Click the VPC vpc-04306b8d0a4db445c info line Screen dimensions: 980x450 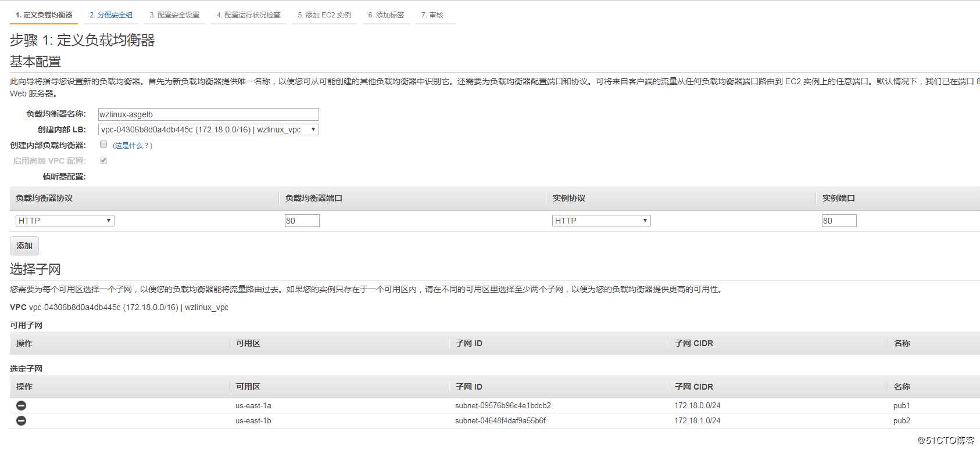[119, 307]
